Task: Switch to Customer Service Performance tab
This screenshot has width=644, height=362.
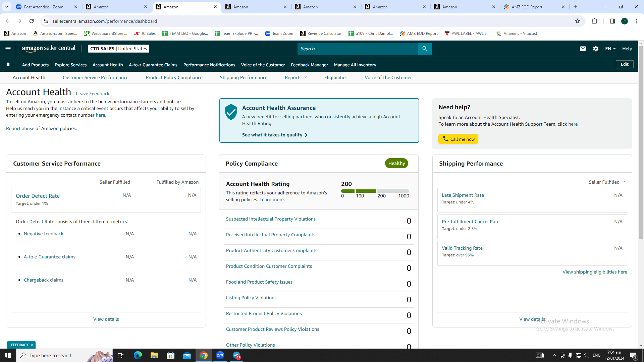Action: coord(95,77)
